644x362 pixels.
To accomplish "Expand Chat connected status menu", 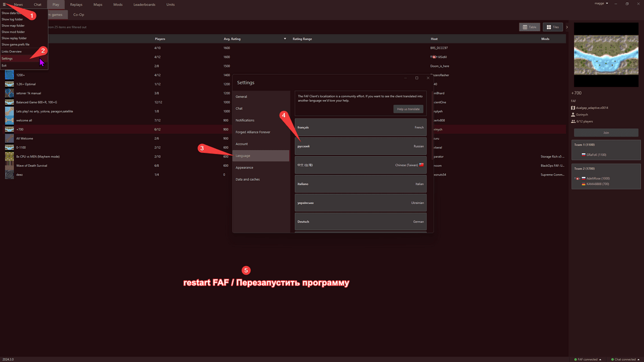I will [626, 359].
